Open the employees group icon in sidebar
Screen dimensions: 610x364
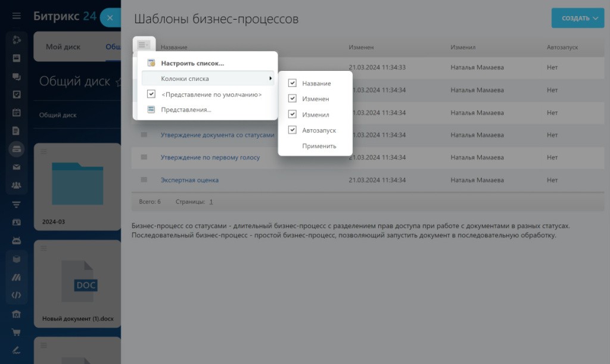(x=16, y=185)
